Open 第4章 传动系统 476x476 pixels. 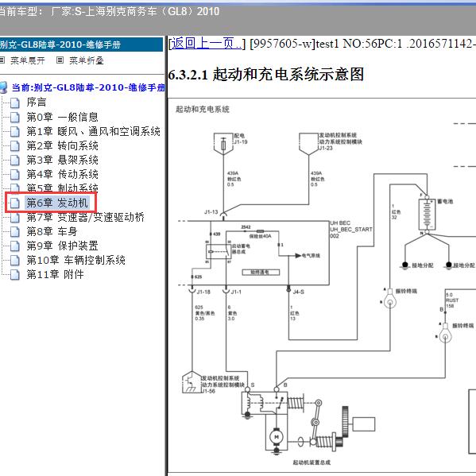pyautogui.click(x=62, y=174)
